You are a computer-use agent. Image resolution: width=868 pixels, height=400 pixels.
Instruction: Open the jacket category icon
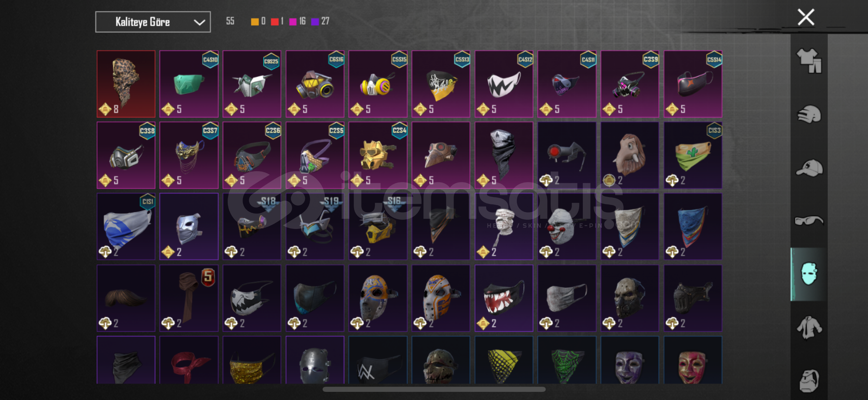point(809,327)
